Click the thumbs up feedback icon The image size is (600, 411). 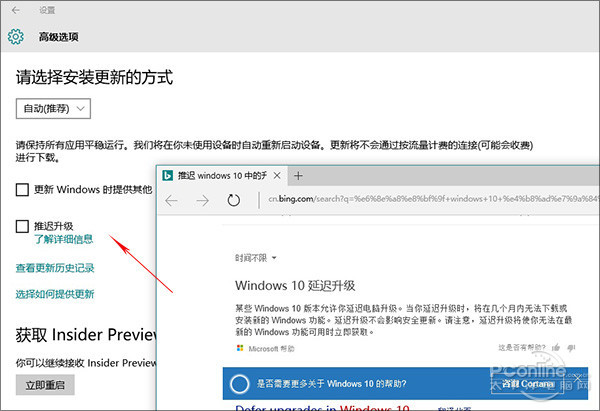(556, 347)
